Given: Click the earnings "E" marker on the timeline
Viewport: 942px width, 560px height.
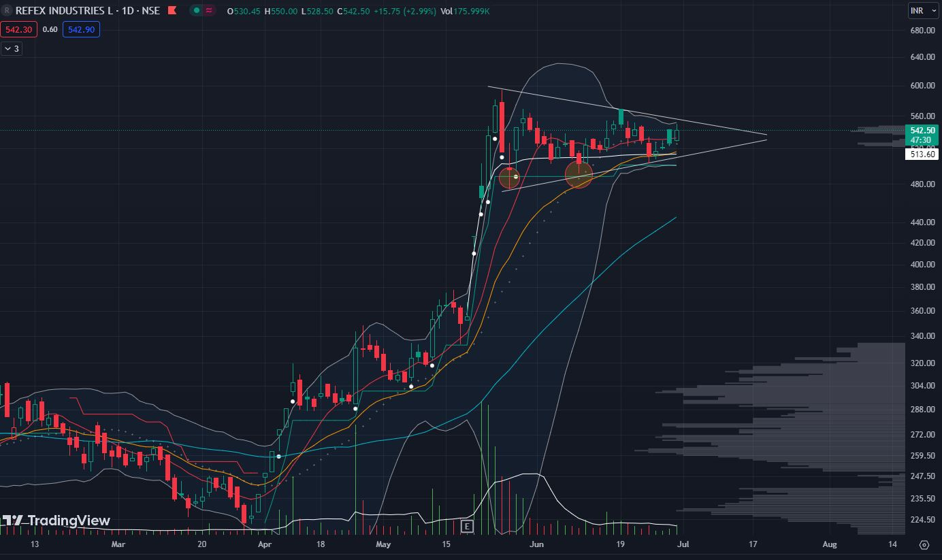Looking at the screenshot, I should tap(466, 526).
